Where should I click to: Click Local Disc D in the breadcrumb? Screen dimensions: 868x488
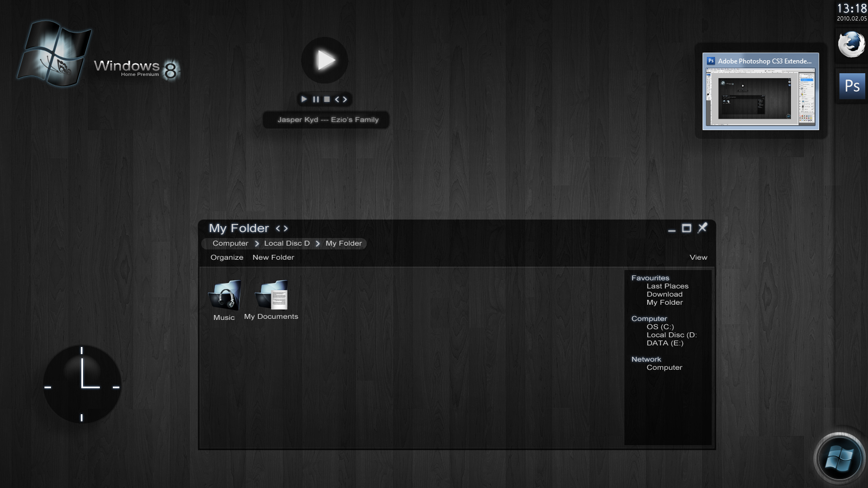pos(287,243)
